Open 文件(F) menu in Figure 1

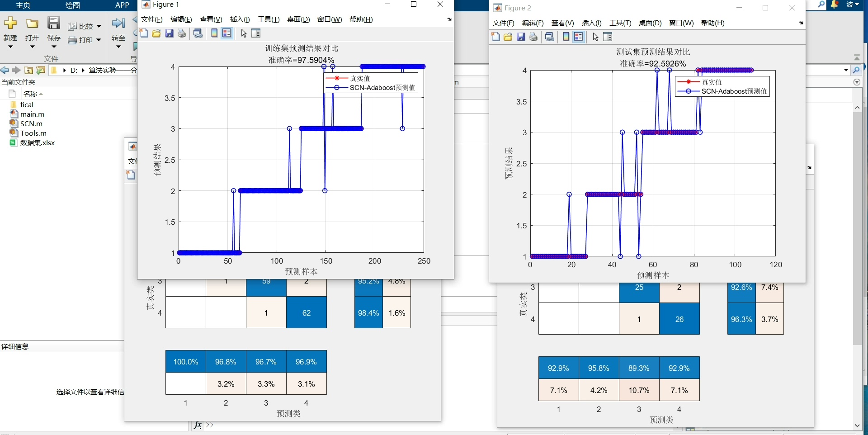click(151, 19)
